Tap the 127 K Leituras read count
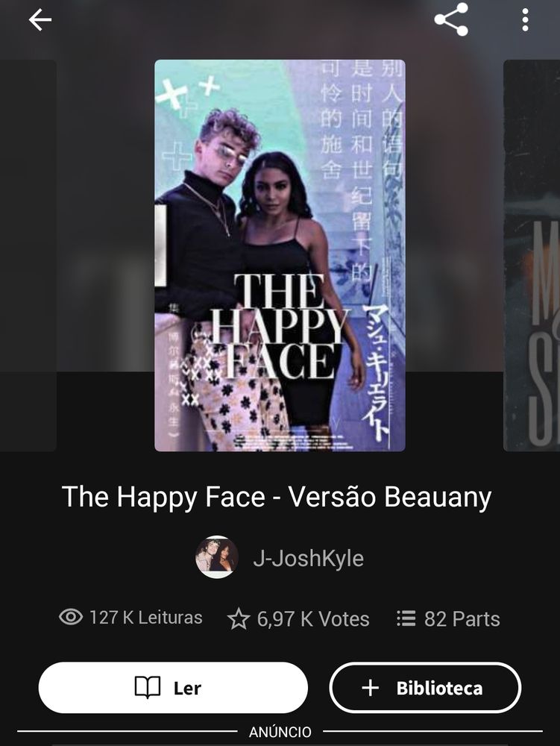 (145, 618)
